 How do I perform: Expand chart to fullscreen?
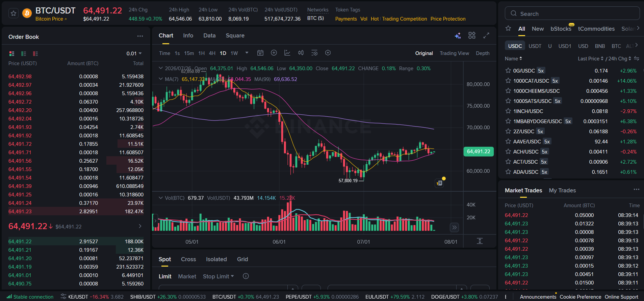point(486,35)
